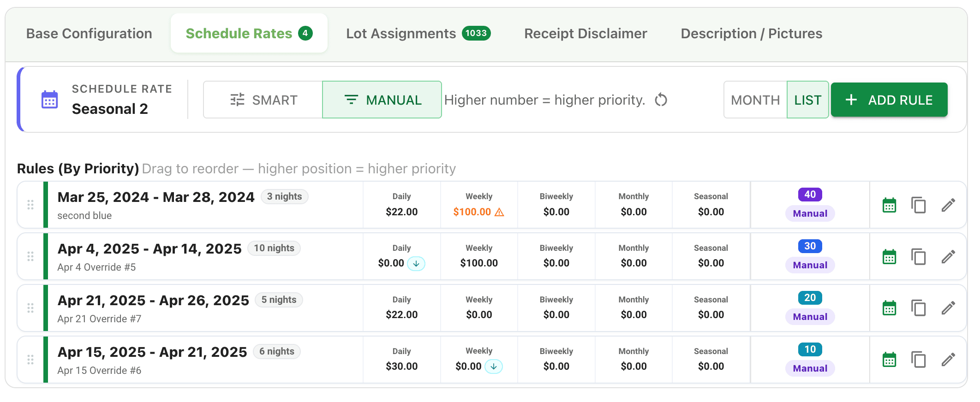The image size is (980, 402).
Task: Duplicate the Apr 15, 2025 rule
Action: [918, 360]
